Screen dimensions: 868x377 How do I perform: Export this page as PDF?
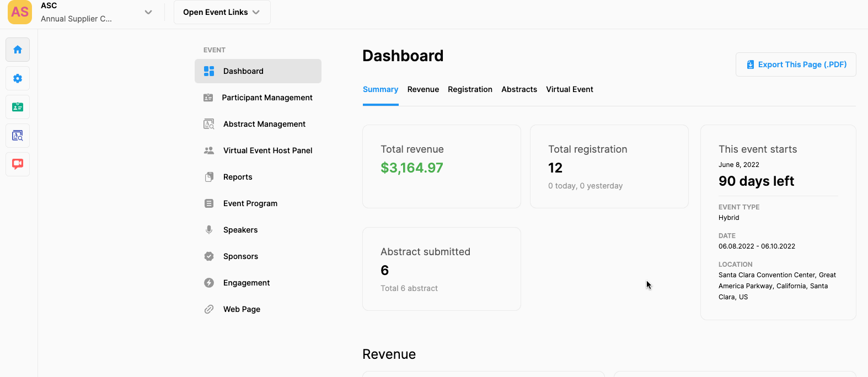[796, 64]
